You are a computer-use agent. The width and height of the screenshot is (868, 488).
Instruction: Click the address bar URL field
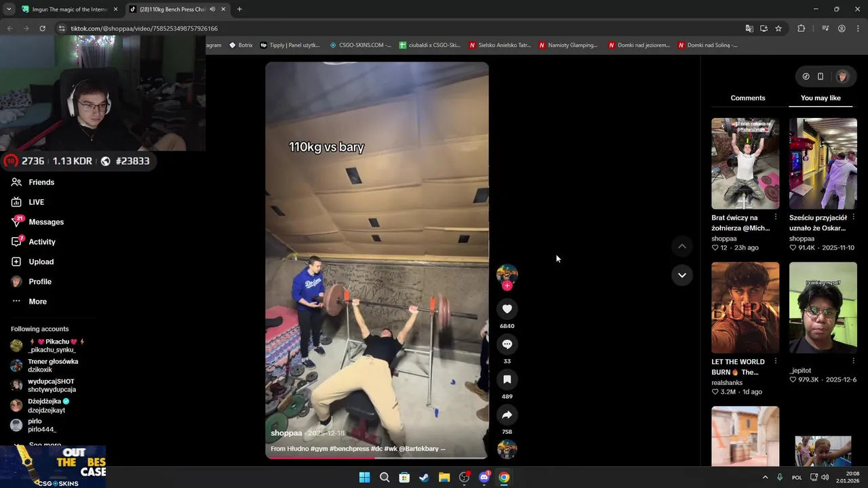point(400,28)
